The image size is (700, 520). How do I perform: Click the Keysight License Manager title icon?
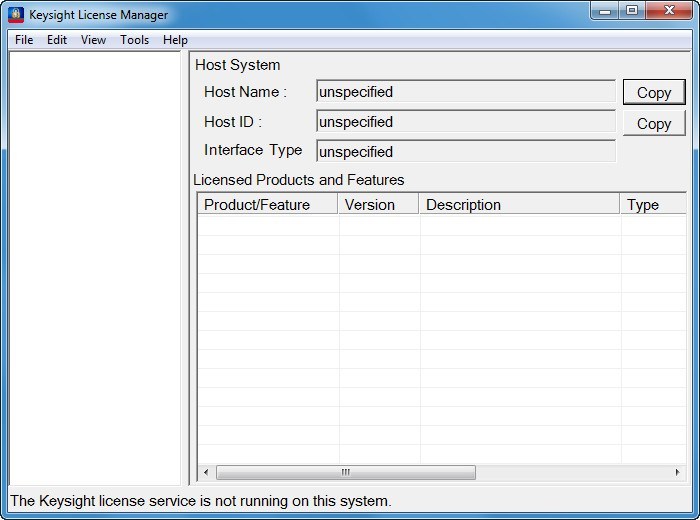(16, 14)
